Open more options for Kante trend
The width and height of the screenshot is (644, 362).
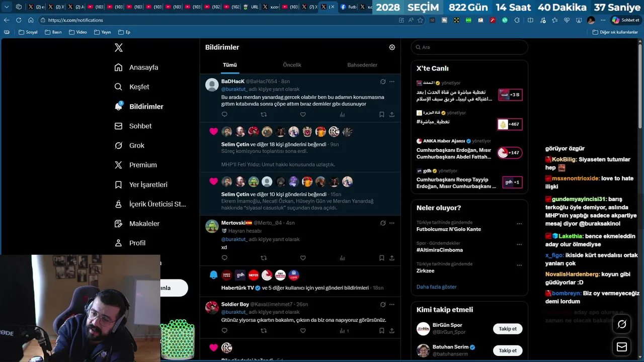[519, 224]
